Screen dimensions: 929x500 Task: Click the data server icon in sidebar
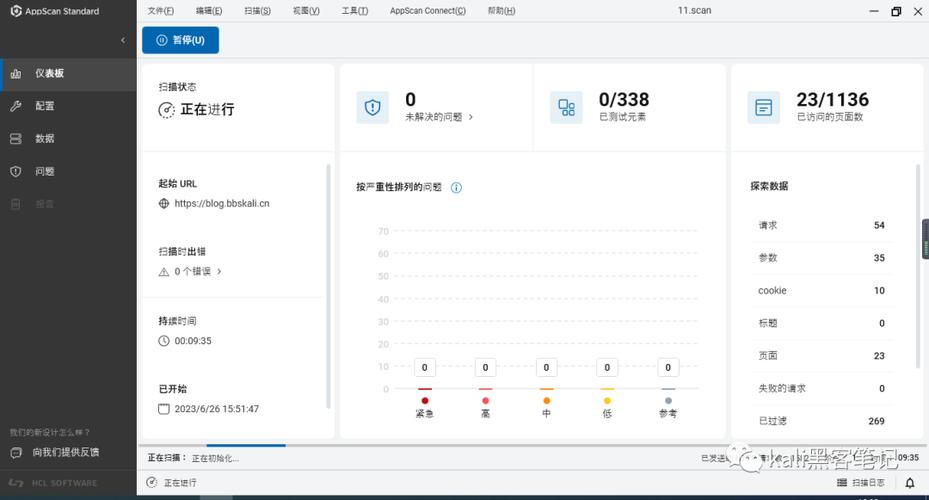(16, 139)
